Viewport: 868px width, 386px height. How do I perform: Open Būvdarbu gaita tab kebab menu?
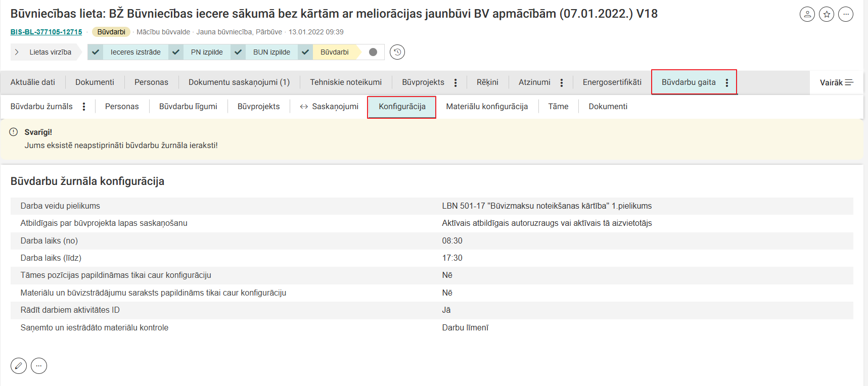tap(727, 82)
